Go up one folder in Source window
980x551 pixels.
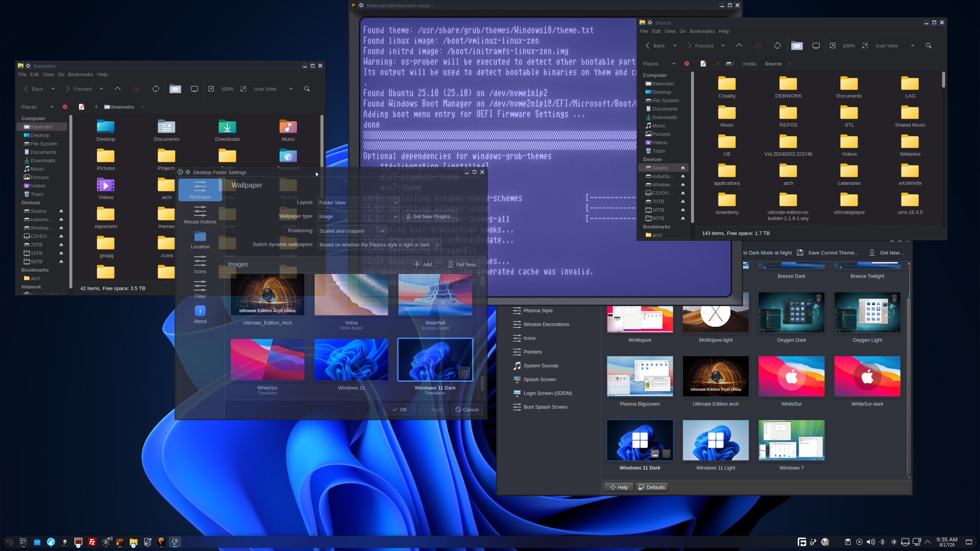click(739, 46)
